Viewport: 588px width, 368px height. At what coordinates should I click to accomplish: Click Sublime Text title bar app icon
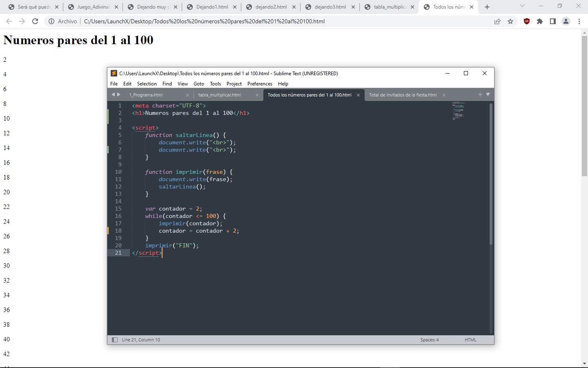[114, 74]
